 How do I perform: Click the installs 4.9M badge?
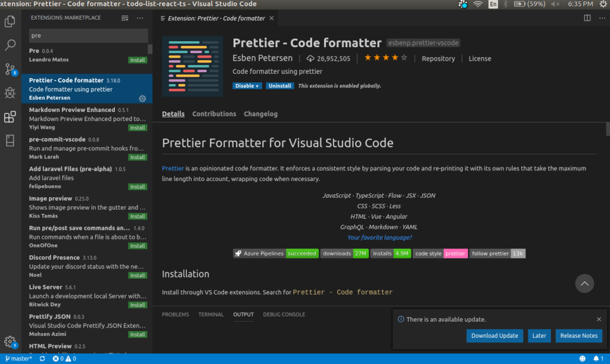(391, 254)
